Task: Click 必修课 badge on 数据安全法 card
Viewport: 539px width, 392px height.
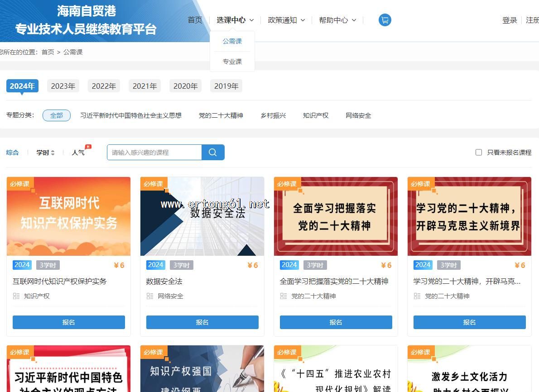Action: coord(153,184)
